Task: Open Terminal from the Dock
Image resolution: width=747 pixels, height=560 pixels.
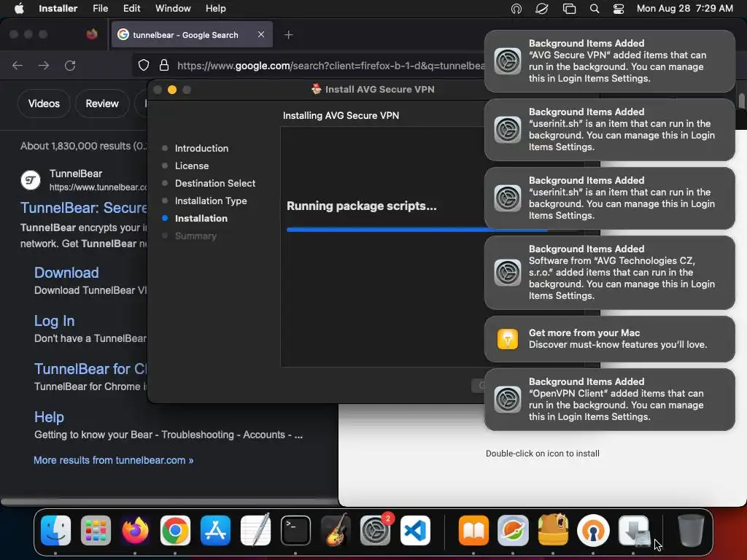Action: pyautogui.click(x=295, y=531)
